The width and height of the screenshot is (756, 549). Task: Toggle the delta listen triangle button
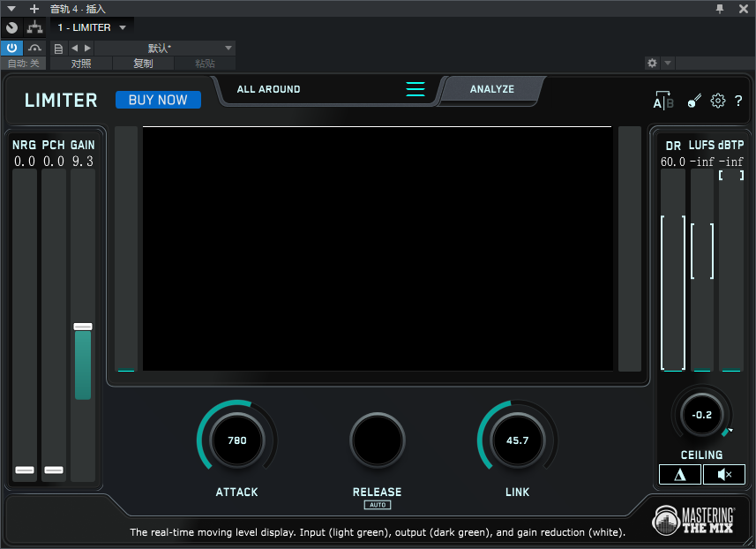click(680, 475)
